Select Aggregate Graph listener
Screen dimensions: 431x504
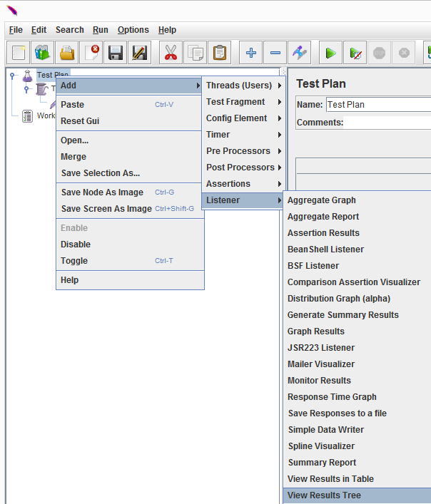click(357, 200)
